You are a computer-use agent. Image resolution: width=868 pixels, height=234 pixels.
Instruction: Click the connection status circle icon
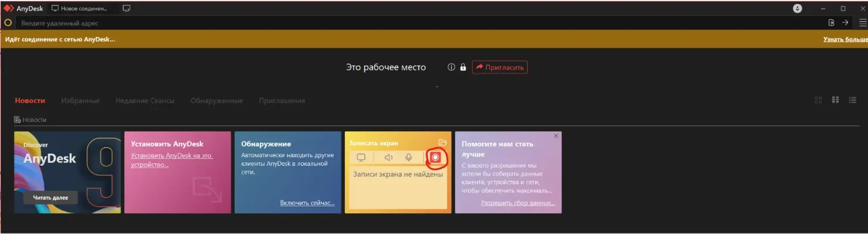coord(8,23)
